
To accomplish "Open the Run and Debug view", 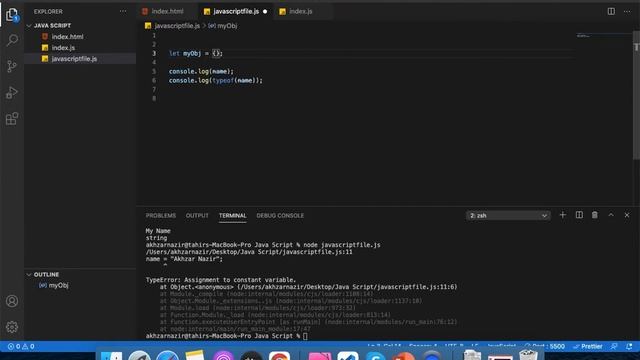I will 12,93.
